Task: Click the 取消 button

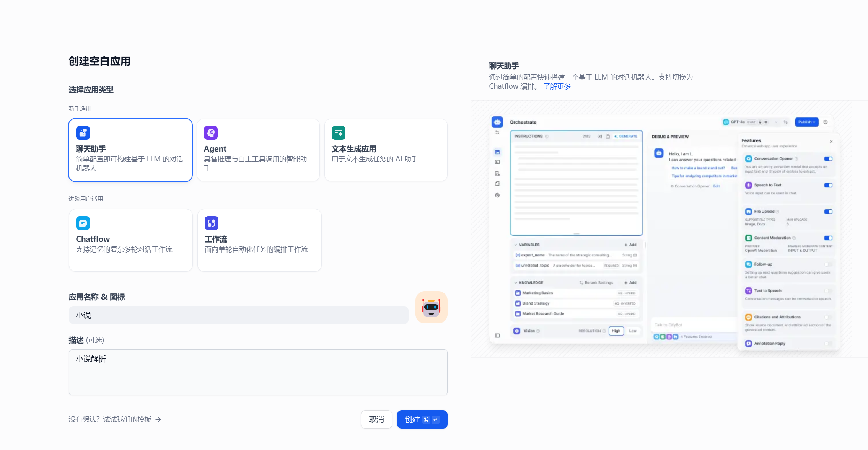Action: [376, 419]
